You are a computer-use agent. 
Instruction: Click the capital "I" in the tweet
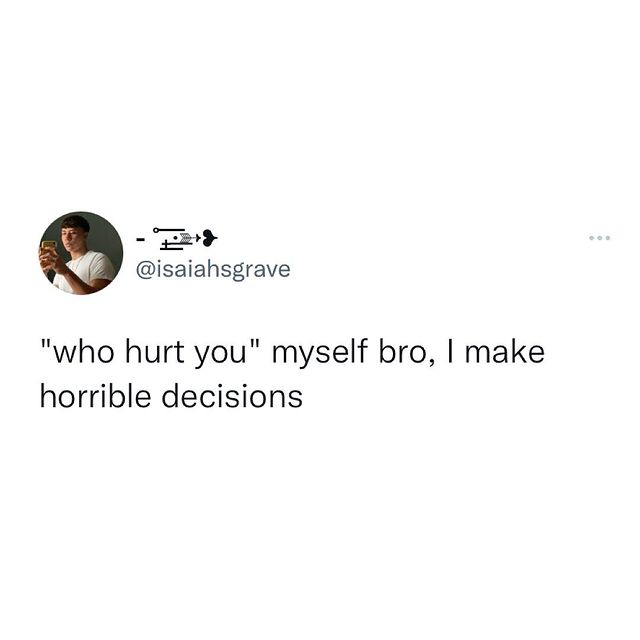pyautogui.click(x=451, y=352)
